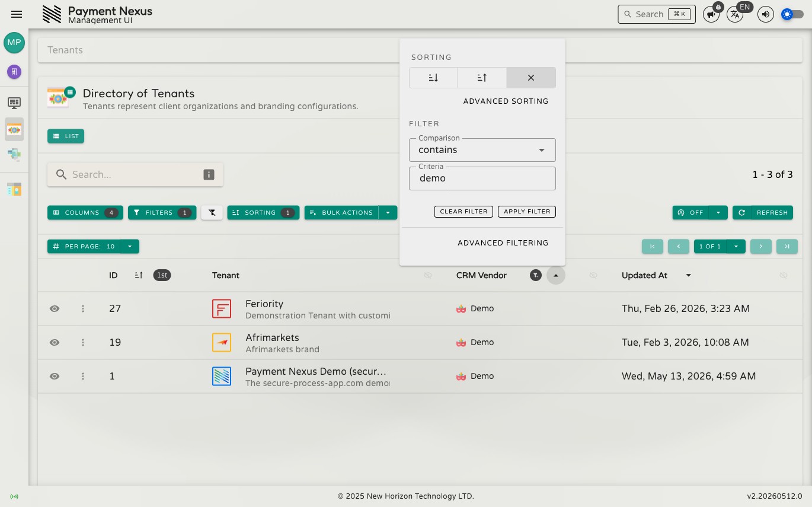Open the colorful panel sidebar icon
812x507 pixels.
pyautogui.click(x=14, y=189)
